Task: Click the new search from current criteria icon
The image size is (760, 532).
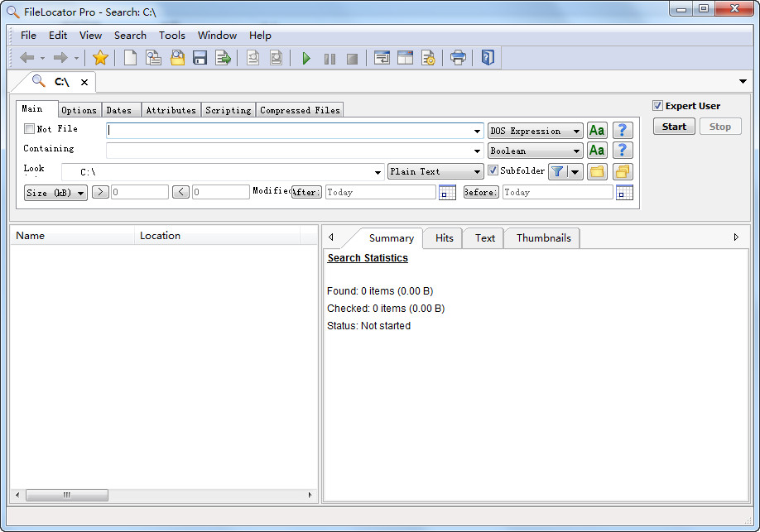Action: 154,58
